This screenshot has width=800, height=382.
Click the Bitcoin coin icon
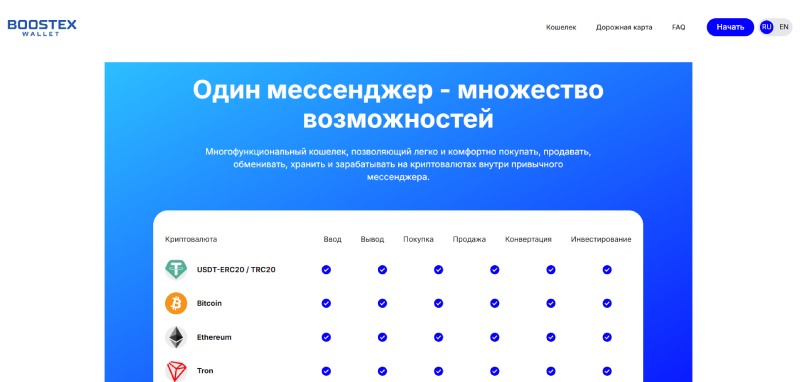[176, 303]
